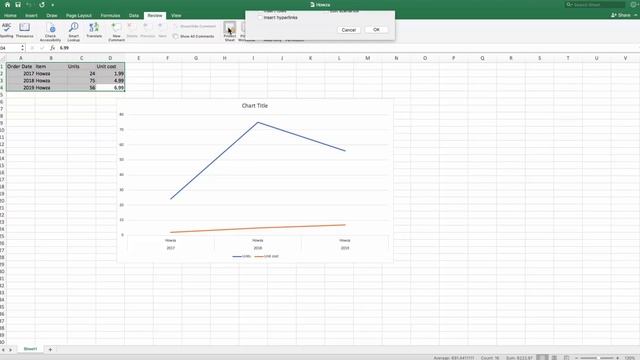Switch to Page Layout view in status bar

(554, 358)
